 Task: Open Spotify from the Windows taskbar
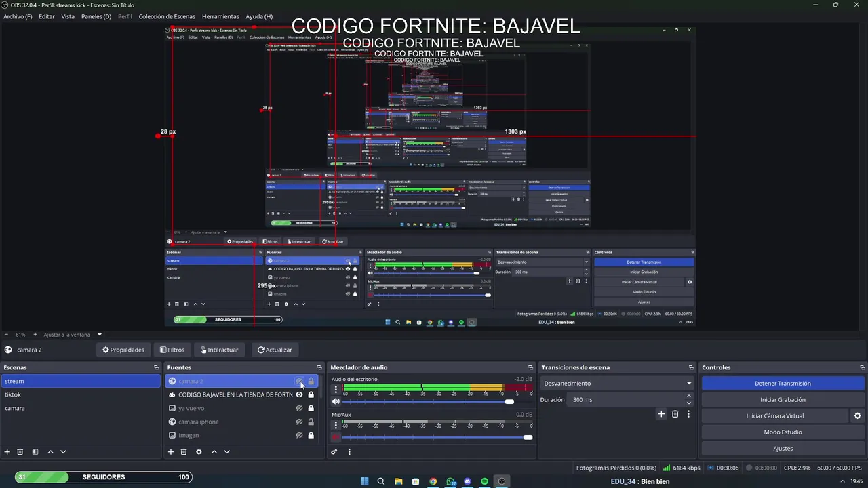click(485, 481)
